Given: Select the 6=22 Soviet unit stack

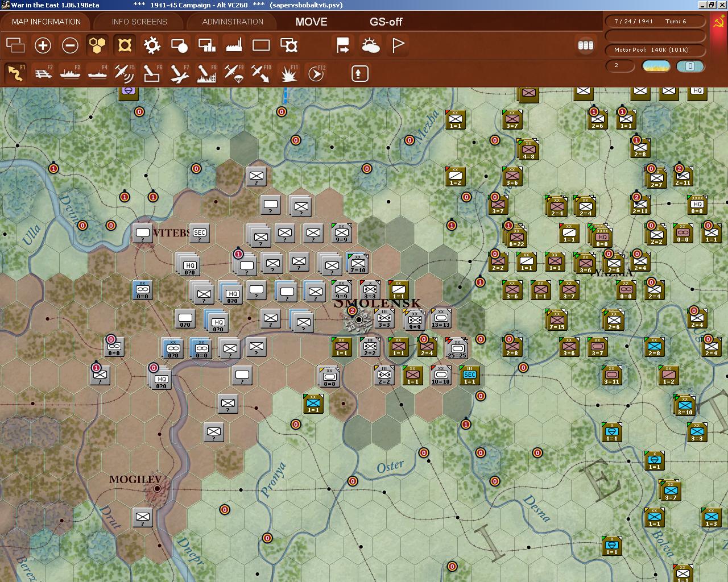Looking at the screenshot, I should coord(516,235).
